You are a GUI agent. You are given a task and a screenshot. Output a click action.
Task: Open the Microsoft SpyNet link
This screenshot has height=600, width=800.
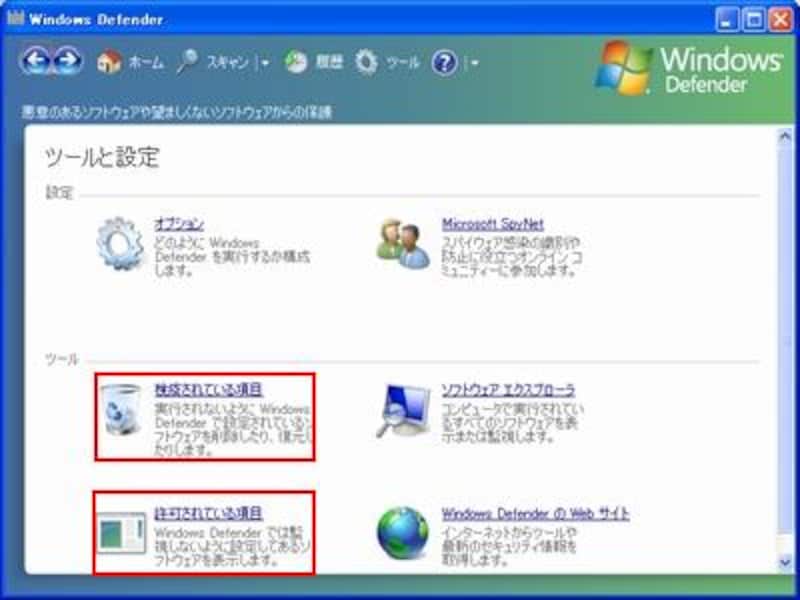tap(493, 224)
